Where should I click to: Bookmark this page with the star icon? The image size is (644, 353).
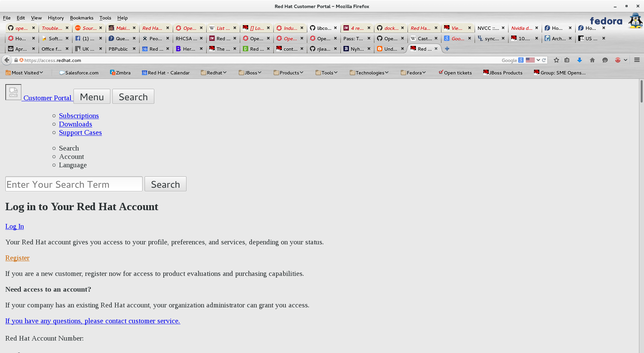tap(556, 60)
